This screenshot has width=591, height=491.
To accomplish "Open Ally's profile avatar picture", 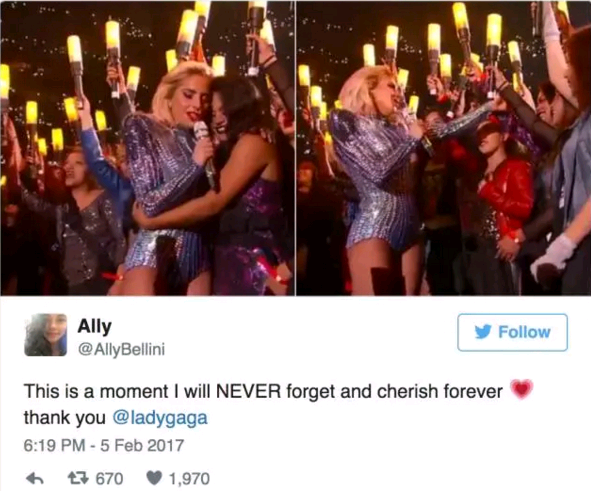I will click(46, 335).
